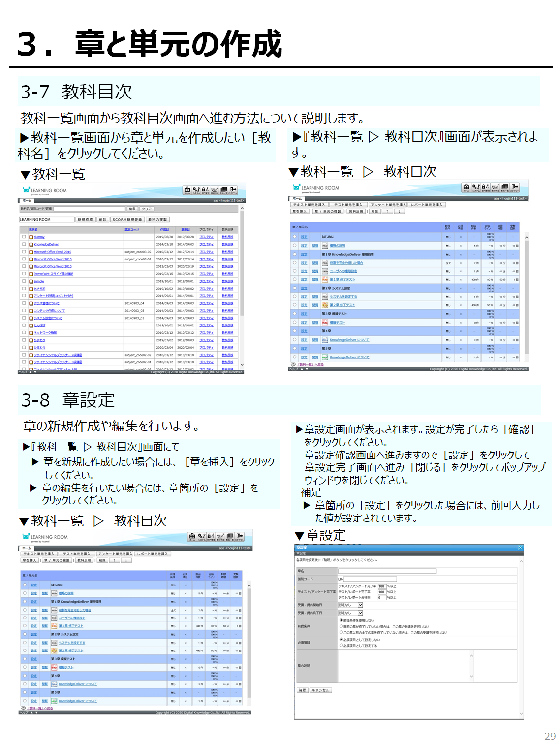
Task: Expand the 受講・提出終了日 dropdown
Action: click(x=360, y=613)
